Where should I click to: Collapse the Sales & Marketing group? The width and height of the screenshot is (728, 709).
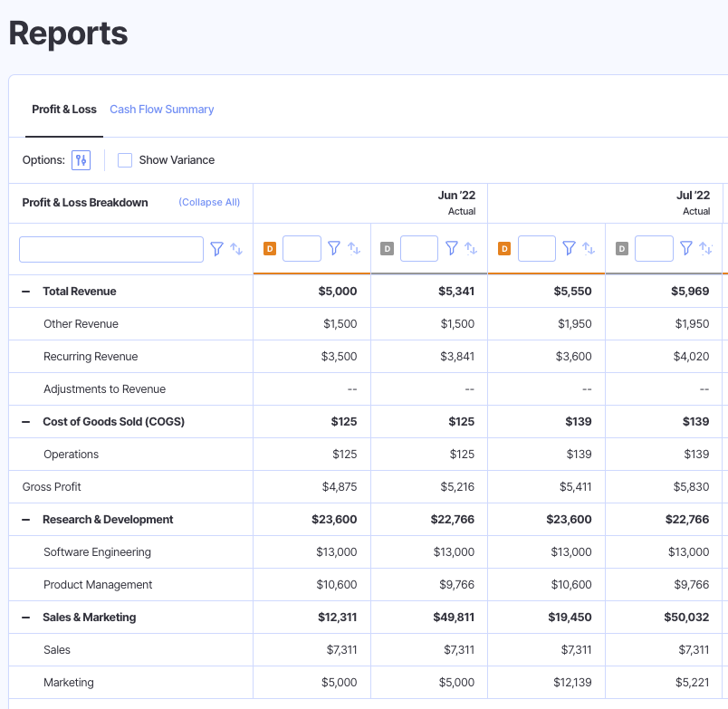tap(25, 618)
